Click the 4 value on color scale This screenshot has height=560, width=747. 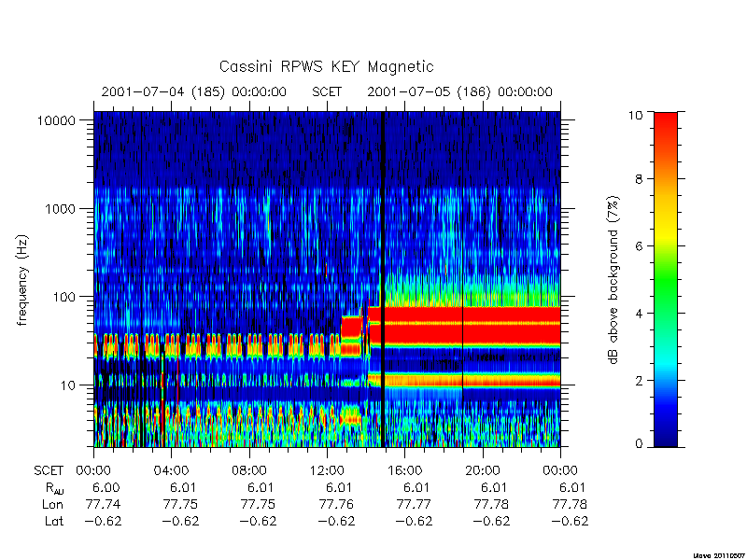[x=640, y=314]
